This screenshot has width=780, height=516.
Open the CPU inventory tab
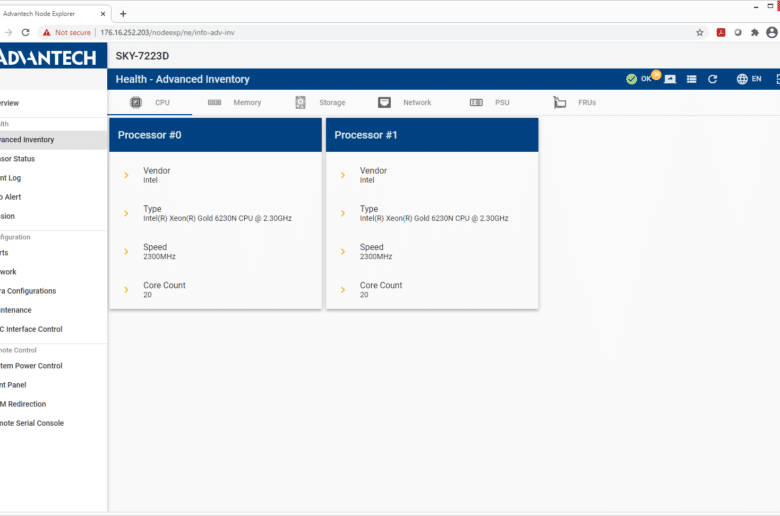150,103
